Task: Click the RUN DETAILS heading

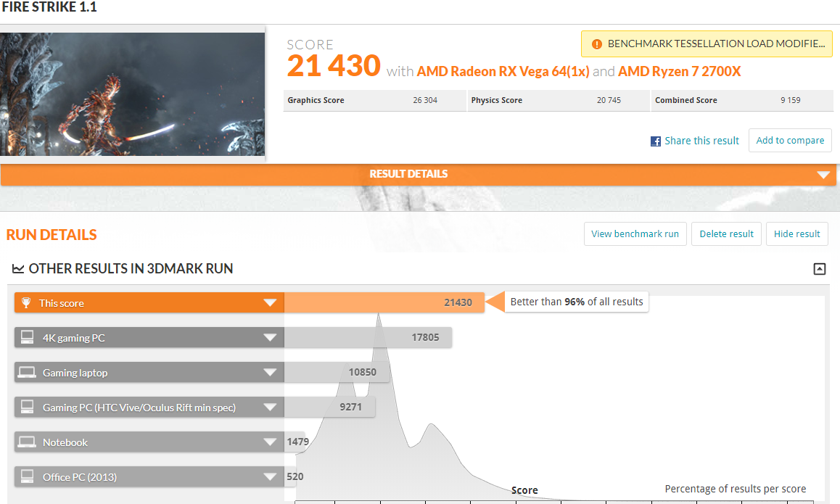Action: click(x=52, y=234)
